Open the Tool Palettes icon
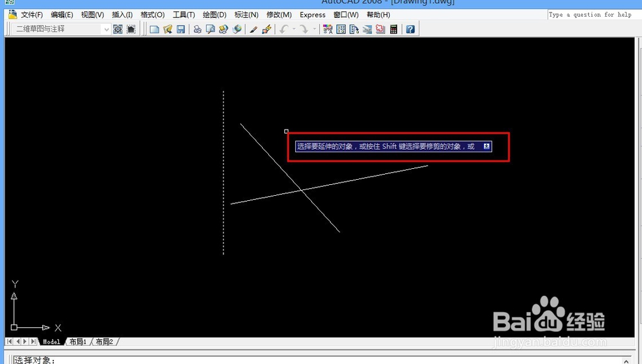 tap(354, 29)
